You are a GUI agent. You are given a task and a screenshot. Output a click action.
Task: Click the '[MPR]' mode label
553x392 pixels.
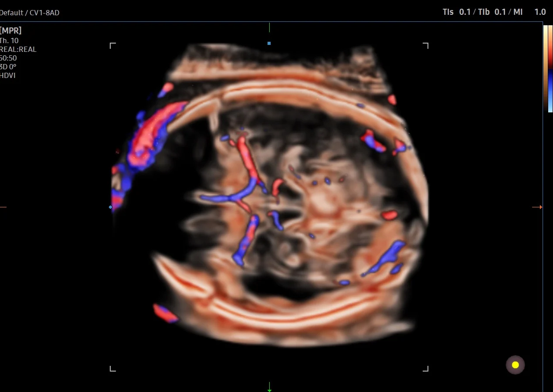(x=11, y=30)
